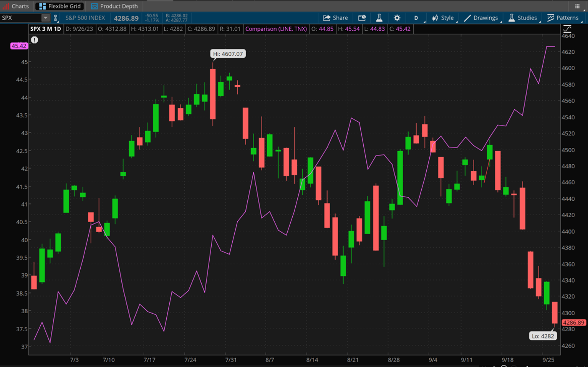The image size is (588, 367).
Task: Click the O: 4312.88 open value
Action: (x=112, y=29)
